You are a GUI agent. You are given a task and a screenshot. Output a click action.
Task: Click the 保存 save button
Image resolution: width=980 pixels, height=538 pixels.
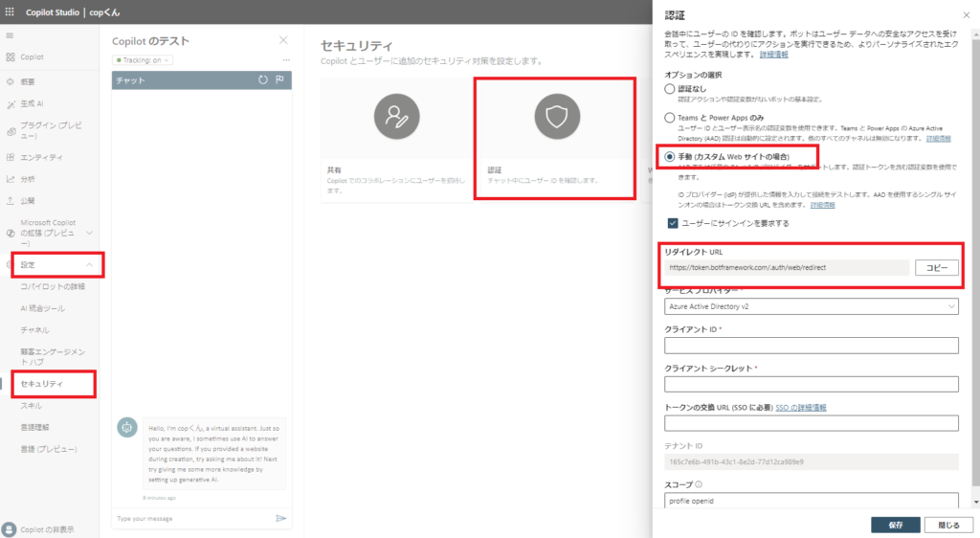[896, 525]
